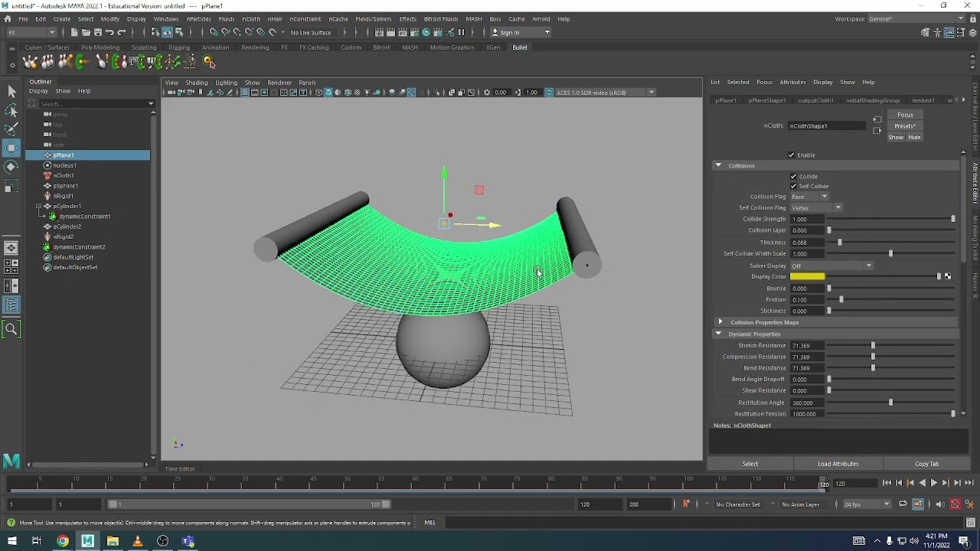Activate the Scale tool in the toolbox
Image resolution: width=980 pixels, height=551 pixels.
[11, 186]
